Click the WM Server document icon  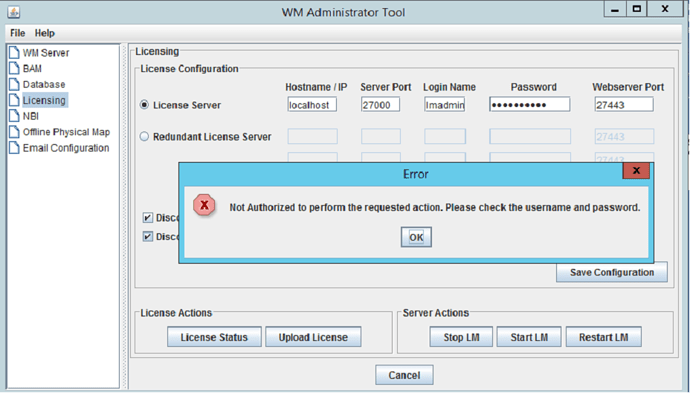(15, 52)
